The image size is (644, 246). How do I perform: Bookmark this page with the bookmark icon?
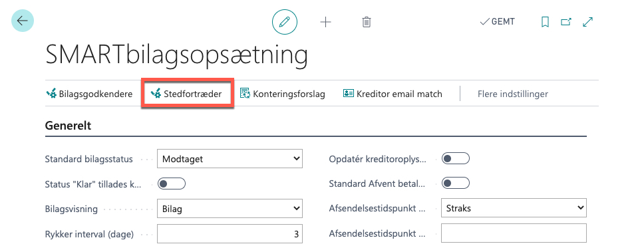tap(545, 22)
